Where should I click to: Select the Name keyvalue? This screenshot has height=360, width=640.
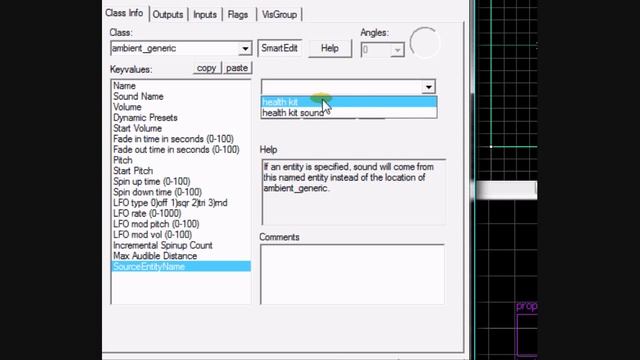(181, 86)
